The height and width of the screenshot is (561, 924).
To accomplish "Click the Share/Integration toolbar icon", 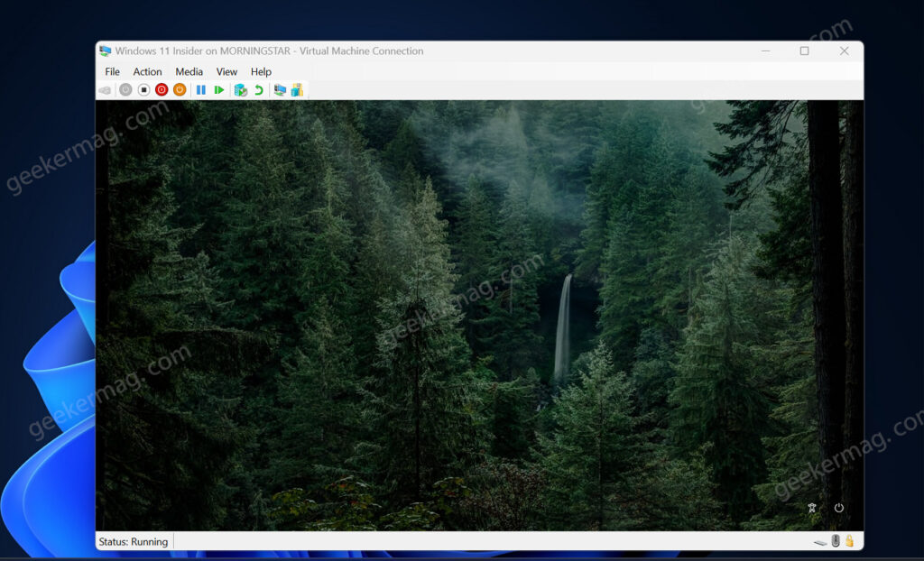I will (297, 89).
